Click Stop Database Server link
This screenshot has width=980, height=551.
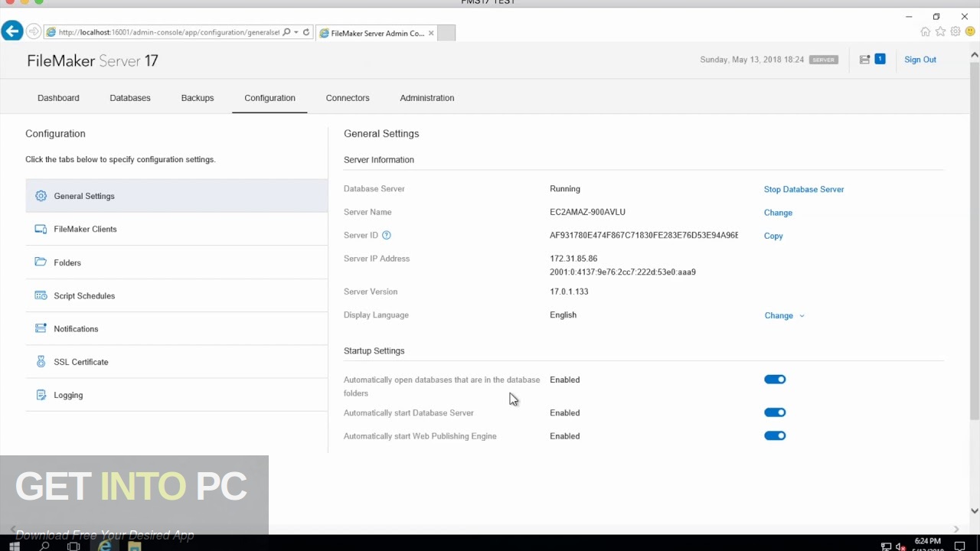click(804, 189)
